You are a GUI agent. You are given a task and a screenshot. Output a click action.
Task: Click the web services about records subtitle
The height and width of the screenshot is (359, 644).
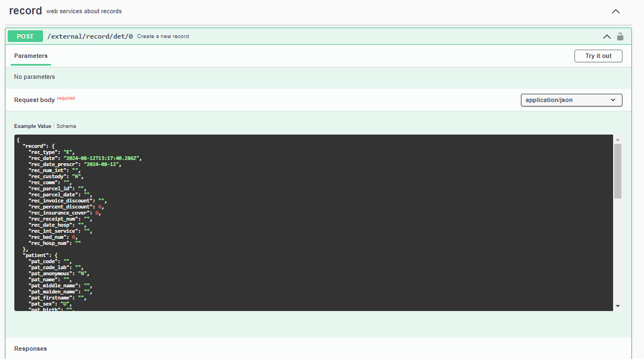[84, 11]
